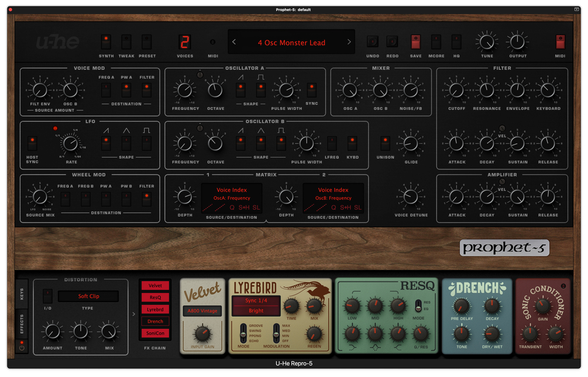Click the MIDI indicator next to Voices

(x=212, y=42)
